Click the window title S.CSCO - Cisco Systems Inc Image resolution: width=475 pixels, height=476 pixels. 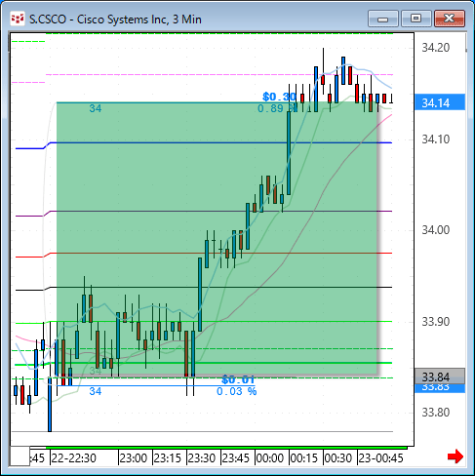(115, 20)
